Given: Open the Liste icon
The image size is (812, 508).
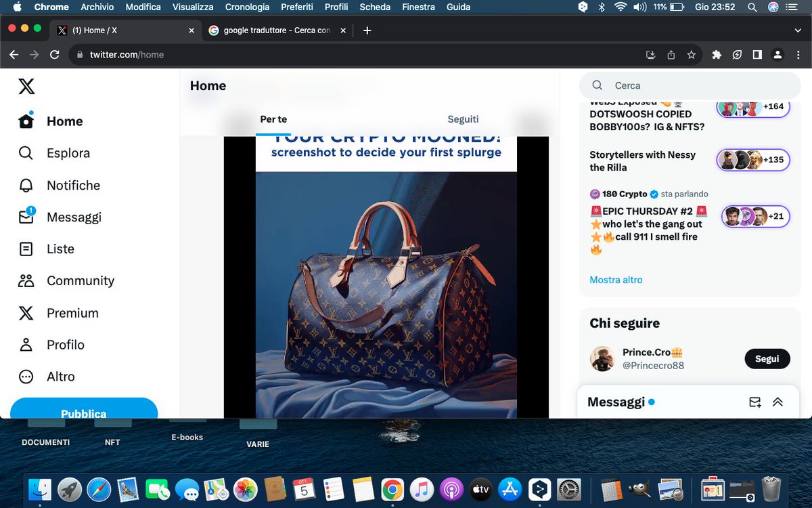Looking at the screenshot, I should [26, 249].
